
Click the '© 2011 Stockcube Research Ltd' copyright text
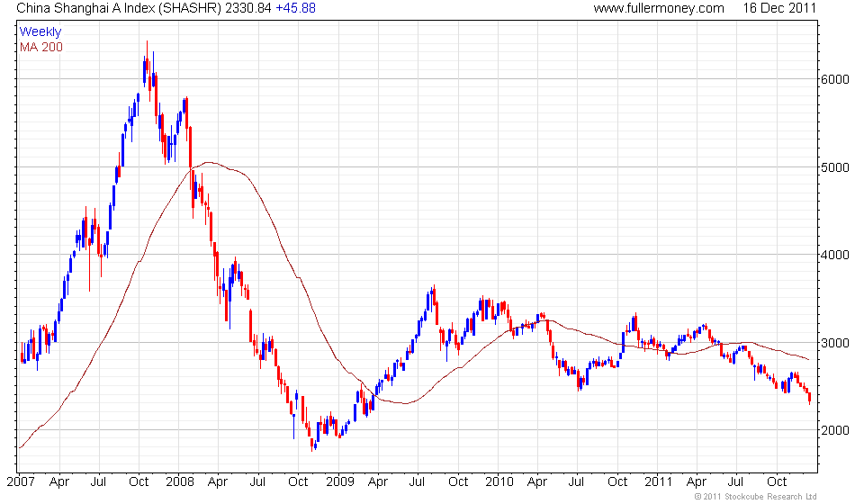(x=755, y=497)
